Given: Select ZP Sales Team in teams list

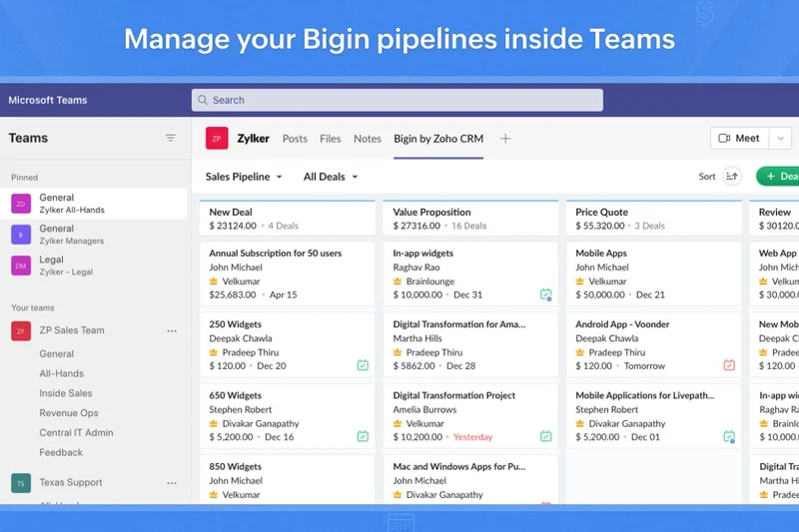Looking at the screenshot, I should (72, 330).
